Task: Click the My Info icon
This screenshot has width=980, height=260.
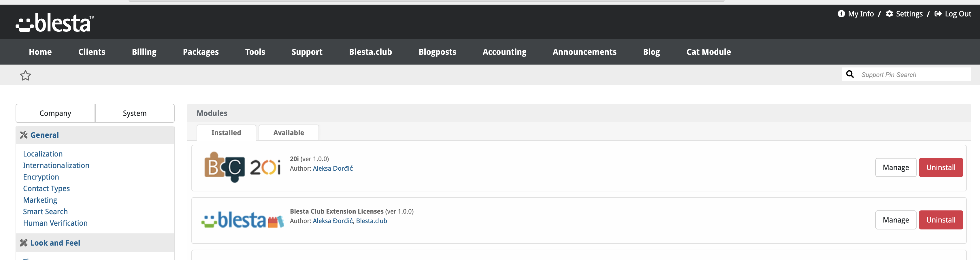Action: (841, 14)
